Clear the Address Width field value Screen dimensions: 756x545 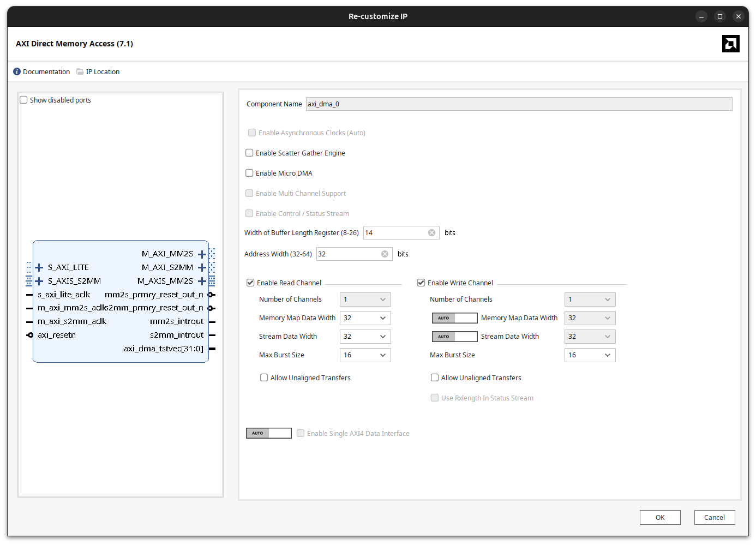click(385, 254)
